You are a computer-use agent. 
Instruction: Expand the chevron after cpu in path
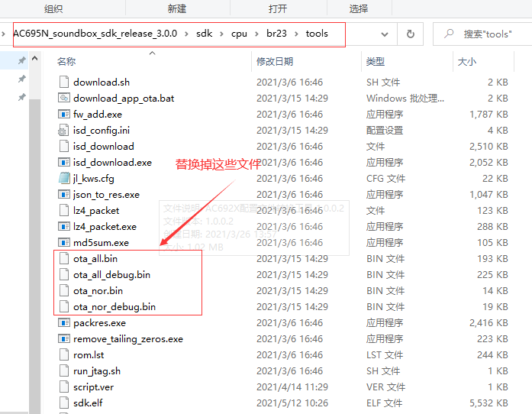tap(256, 34)
